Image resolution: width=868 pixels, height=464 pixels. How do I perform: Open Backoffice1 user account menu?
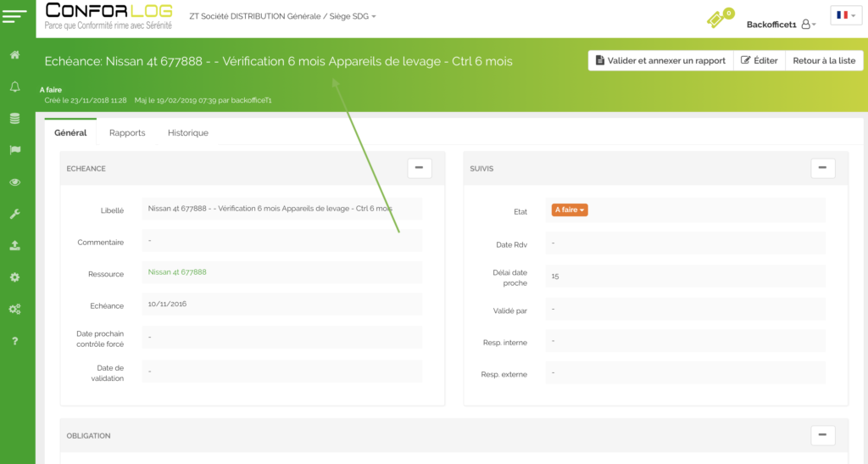click(x=781, y=25)
